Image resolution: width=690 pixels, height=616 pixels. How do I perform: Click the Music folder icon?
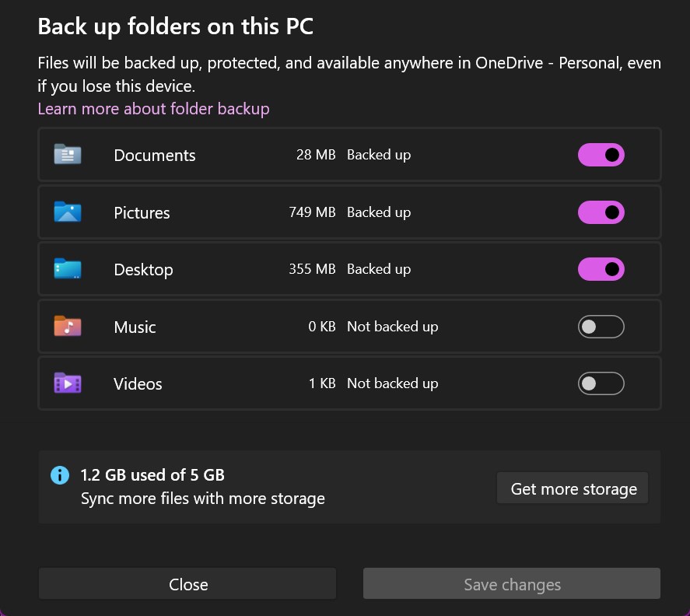(x=68, y=327)
